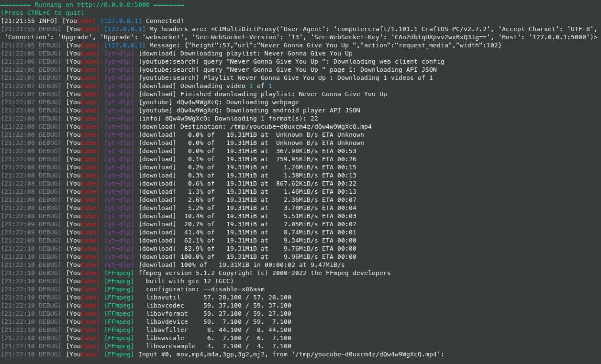Click the "Connected!" log message

tap(165, 21)
